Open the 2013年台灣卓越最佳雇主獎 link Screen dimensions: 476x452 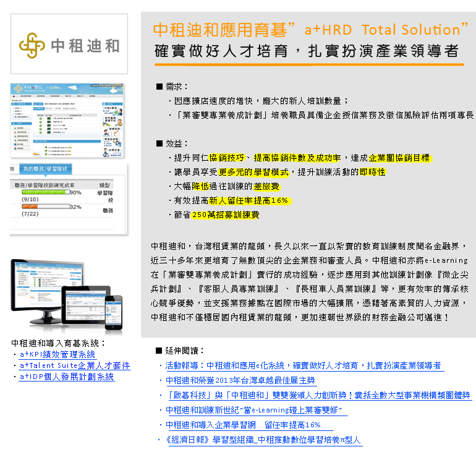coord(240,380)
